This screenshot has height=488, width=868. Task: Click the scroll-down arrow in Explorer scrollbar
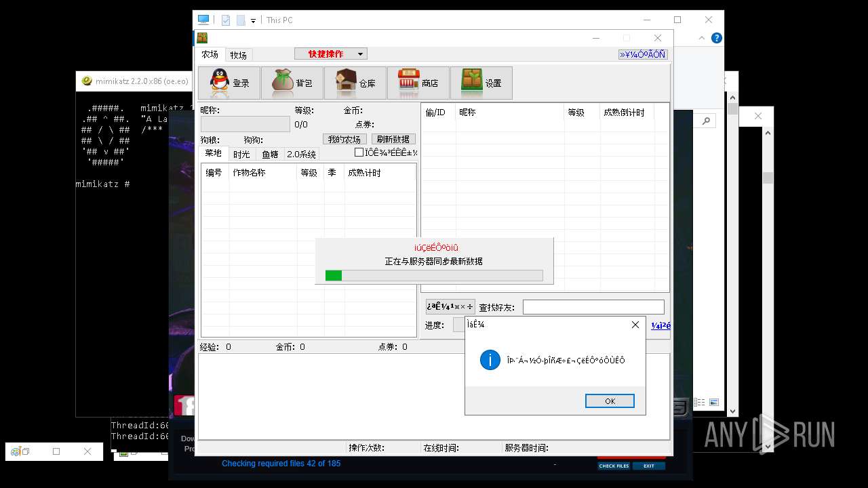(732, 411)
